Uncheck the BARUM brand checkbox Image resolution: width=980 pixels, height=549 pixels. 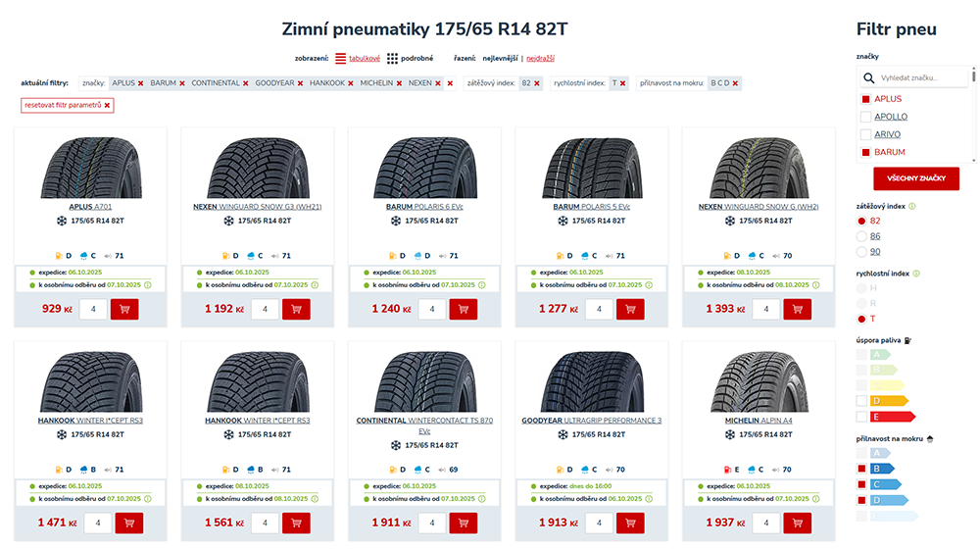[x=865, y=152]
